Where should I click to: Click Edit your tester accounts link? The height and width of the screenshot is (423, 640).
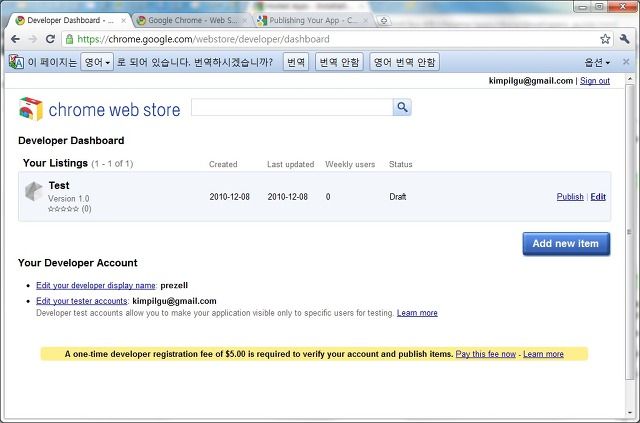tap(82, 301)
